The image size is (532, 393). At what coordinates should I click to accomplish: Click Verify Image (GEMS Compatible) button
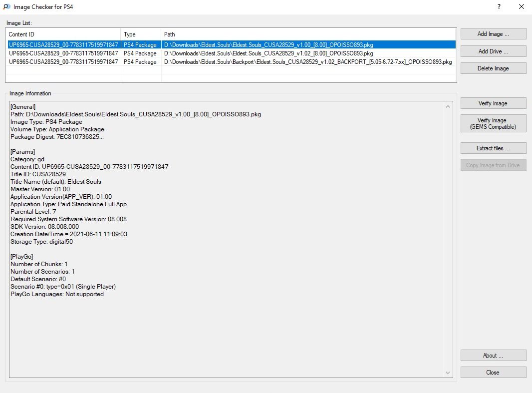[493, 123]
